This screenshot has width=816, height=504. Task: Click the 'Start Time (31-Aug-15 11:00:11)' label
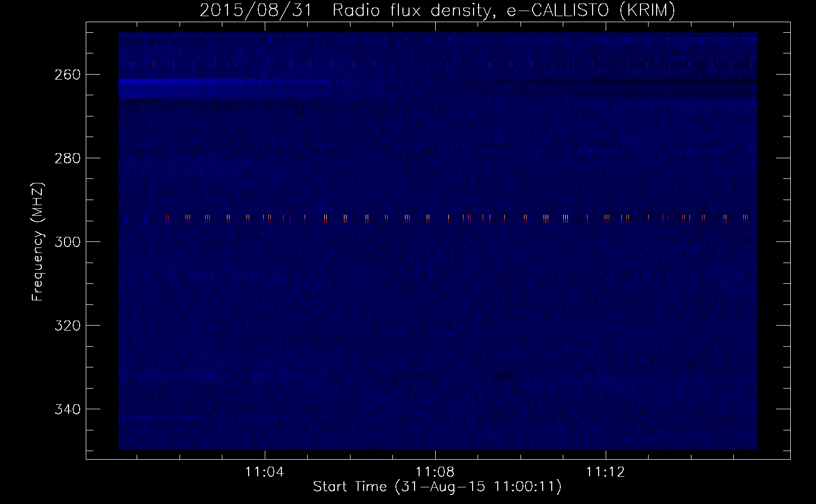click(437, 487)
